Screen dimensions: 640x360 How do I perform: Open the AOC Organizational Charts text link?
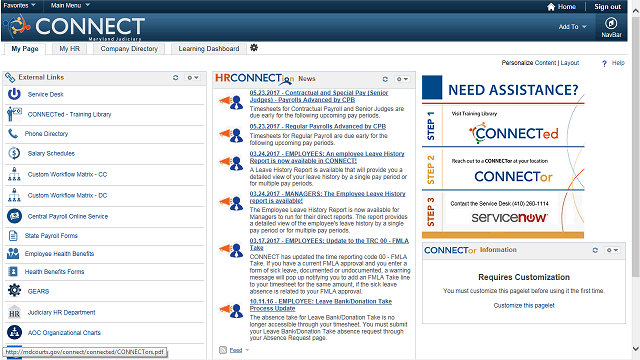tap(64, 333)
